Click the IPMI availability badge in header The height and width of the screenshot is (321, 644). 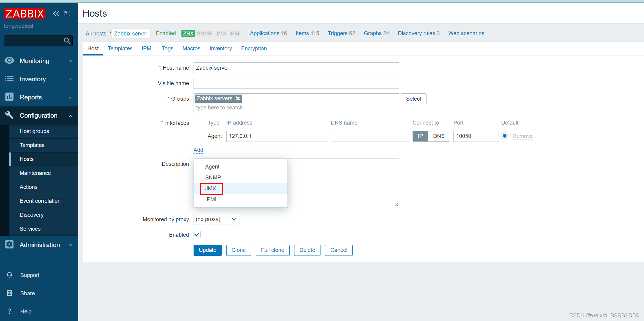(x=235, y=33)
